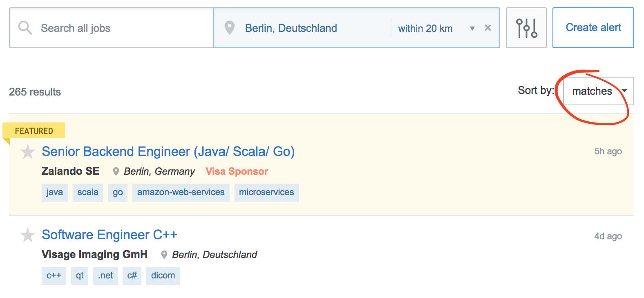Image resolution: width=644 pixels, height=298 pixels.
Task: Open the Software Engineer C++ job posting
Action: (x=109, y=235)
